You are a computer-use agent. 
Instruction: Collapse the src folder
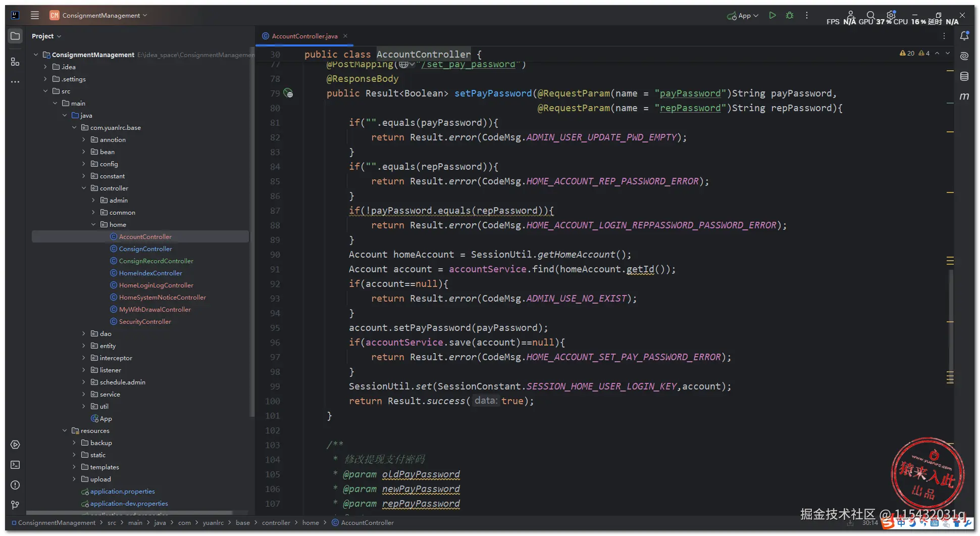[45, 91]
